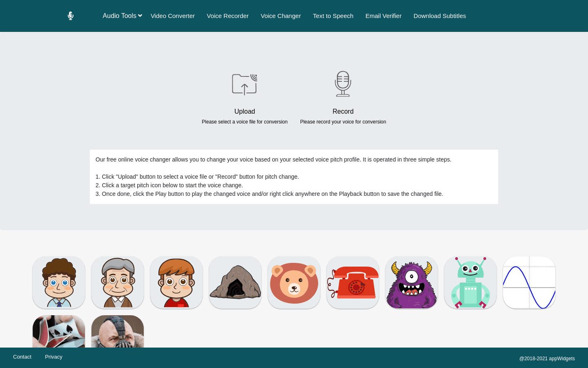Screen dimensions: 588x368
Task: Click the Record microphone icon
Action: (343, 84)
